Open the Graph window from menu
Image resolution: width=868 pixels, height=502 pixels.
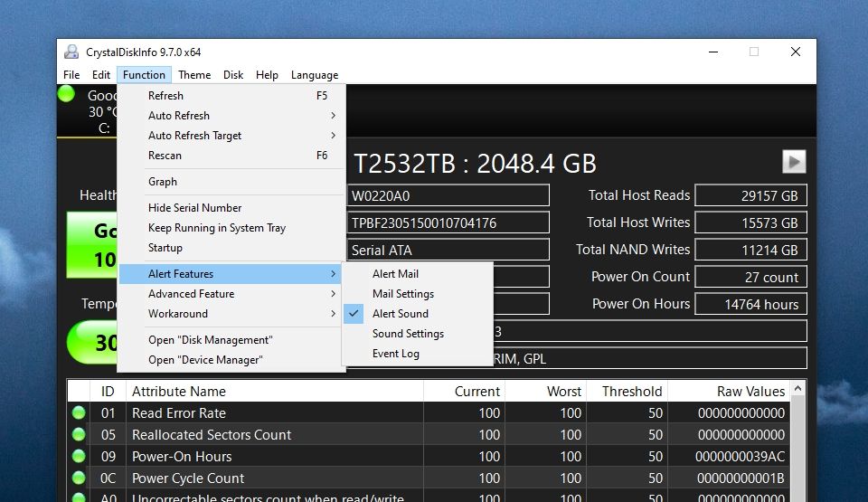point(231,182)
